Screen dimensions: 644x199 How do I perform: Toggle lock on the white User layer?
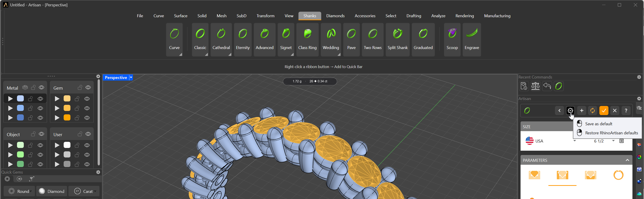coord(77,145)
